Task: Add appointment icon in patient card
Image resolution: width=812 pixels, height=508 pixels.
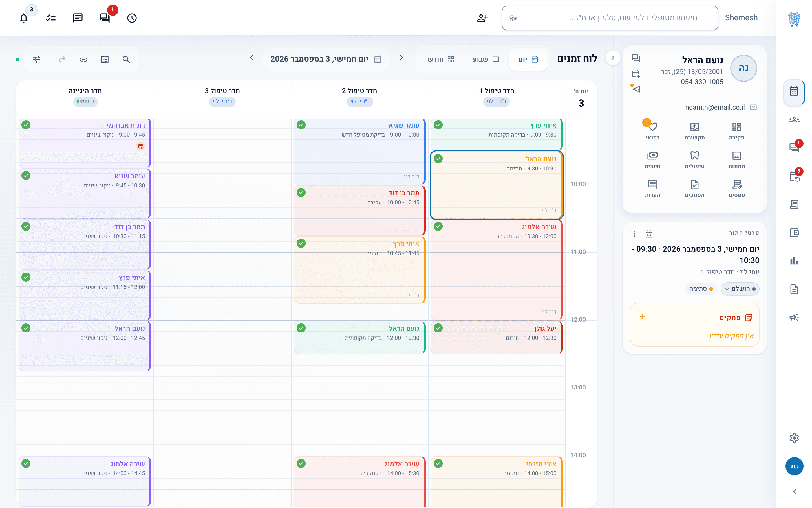Action: pos(636,74)
